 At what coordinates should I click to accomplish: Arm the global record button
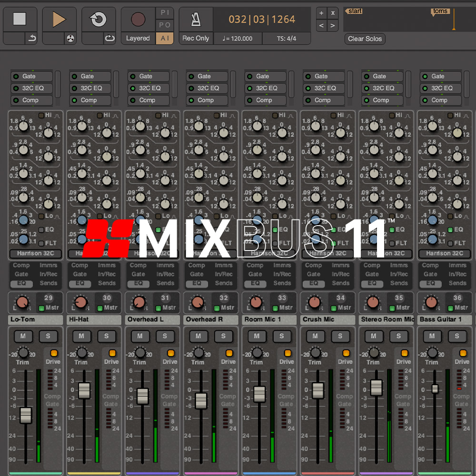click(x=138, y=19)
